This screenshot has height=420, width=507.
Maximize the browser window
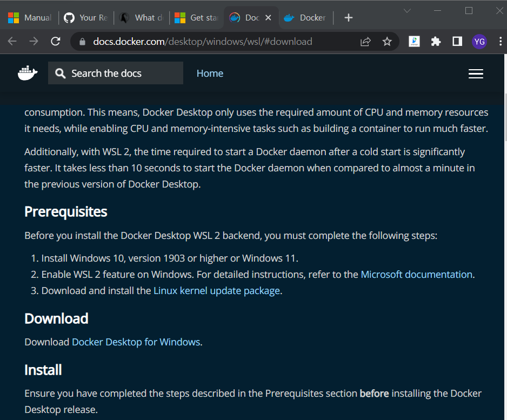[469, 11]
